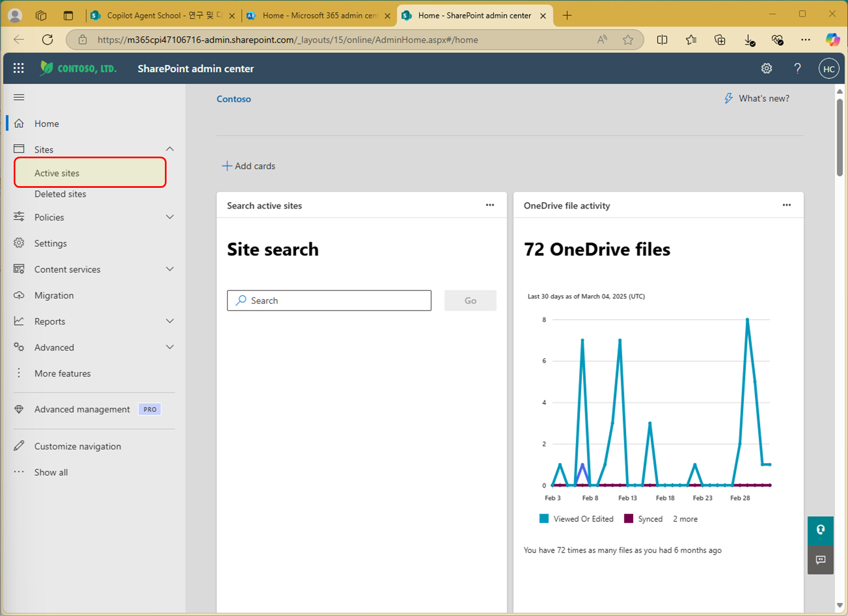Expand the Content services chevron
The height and width of the screenshot is (616, 848).
pyautogui.click(x=170, y=269)
